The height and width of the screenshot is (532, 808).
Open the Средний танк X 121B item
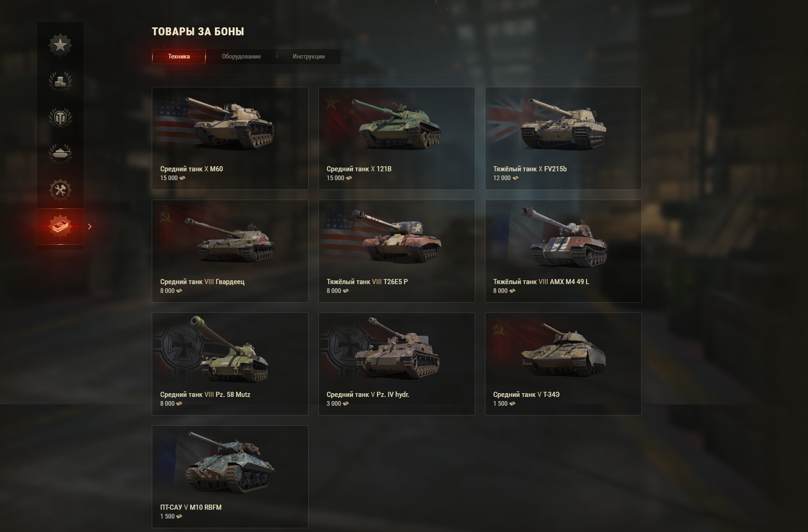(x=397, y=138)
